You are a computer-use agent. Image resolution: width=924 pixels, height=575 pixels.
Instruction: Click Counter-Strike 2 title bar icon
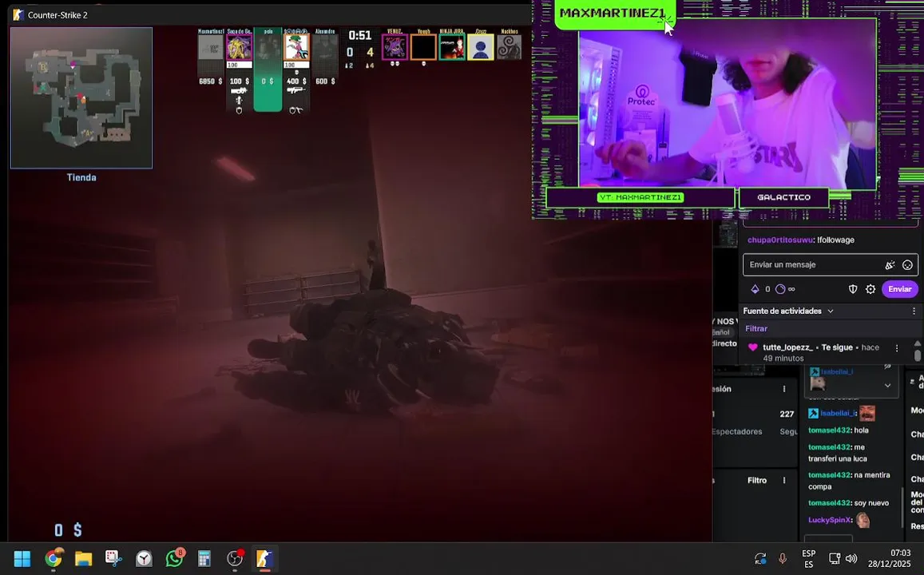pyautogui.click(x=18, y=14)
